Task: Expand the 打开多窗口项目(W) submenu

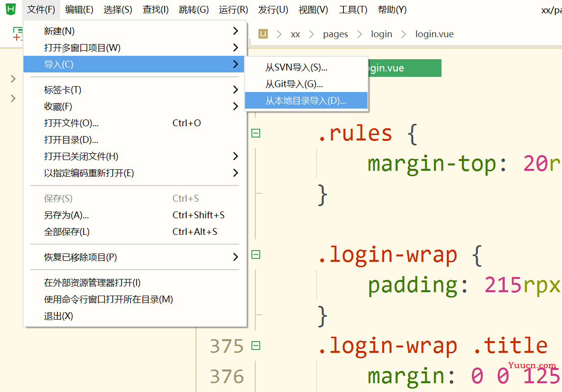Action: click(x=134, y=47)
